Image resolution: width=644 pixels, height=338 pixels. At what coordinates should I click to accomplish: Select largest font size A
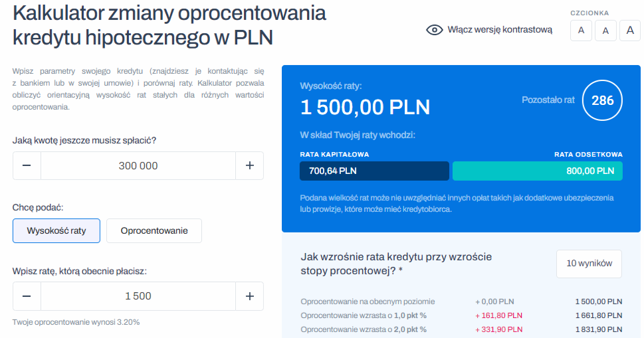630,31
